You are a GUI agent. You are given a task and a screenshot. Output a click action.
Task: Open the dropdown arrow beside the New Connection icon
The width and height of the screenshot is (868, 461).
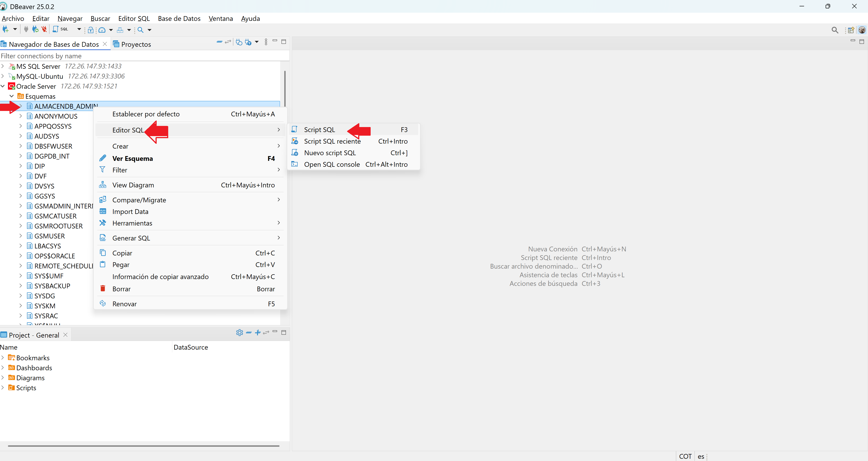coord(15,29)
